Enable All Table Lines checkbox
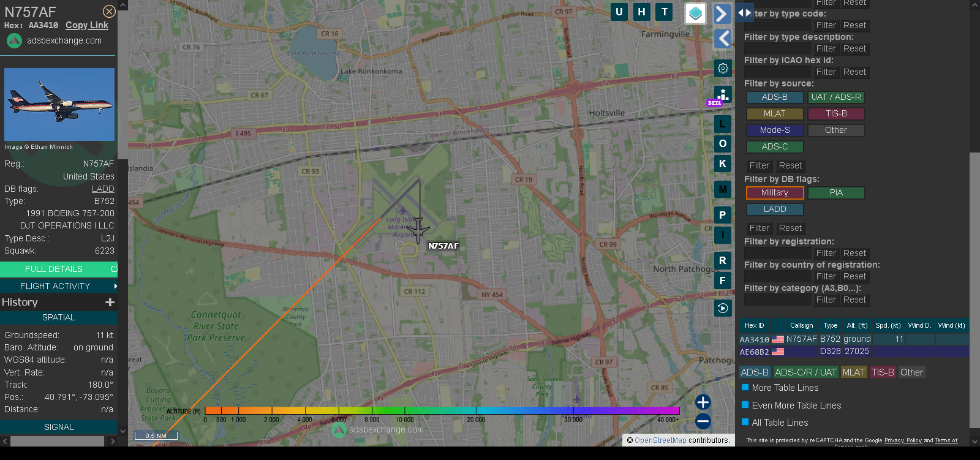The height and width of the screenshot is (460, 980). (745, 422)
